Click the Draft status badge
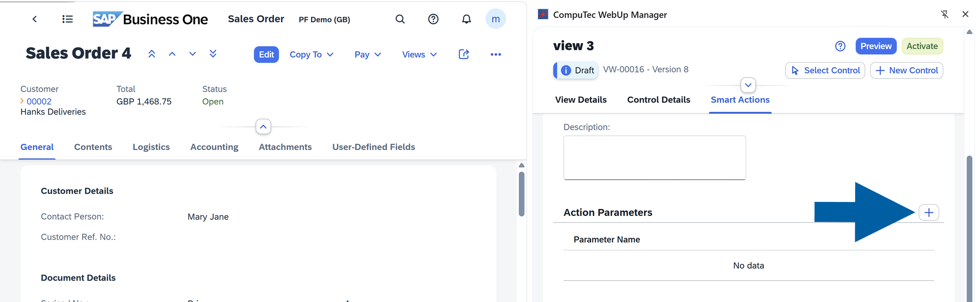The image size is (980, 302). (576, 70)
